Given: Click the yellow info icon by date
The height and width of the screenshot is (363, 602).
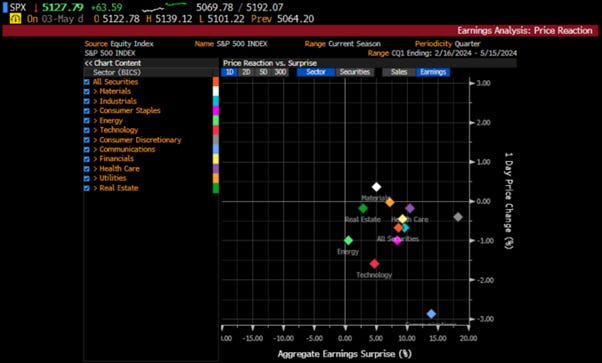Looking at the screenshot, I should tap(15, 18).
